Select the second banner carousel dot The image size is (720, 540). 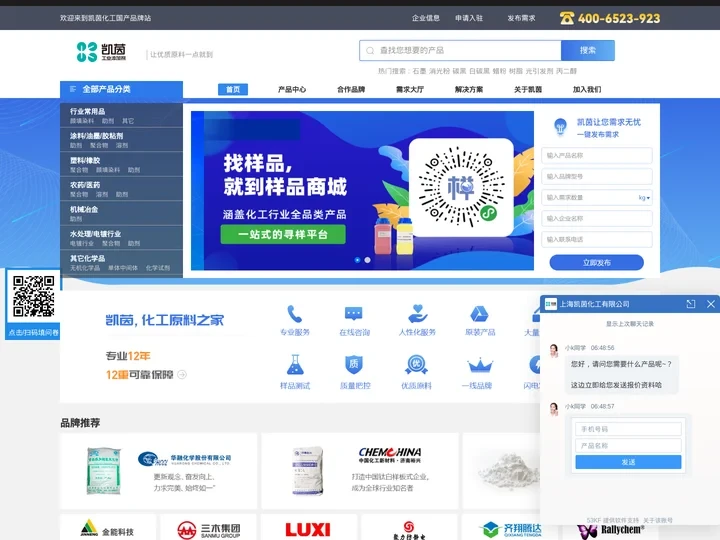[367, 260]
